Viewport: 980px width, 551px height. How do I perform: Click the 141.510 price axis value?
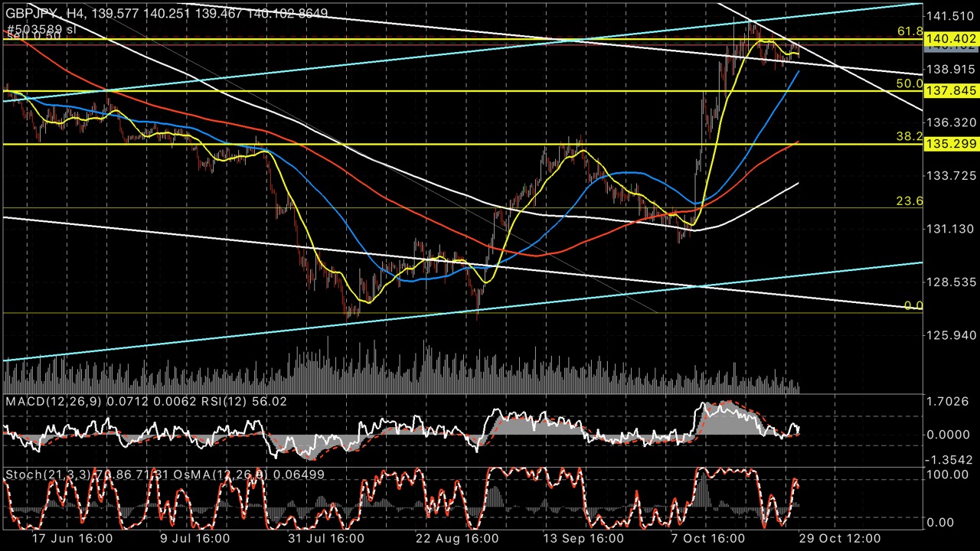tap(950, 16)
